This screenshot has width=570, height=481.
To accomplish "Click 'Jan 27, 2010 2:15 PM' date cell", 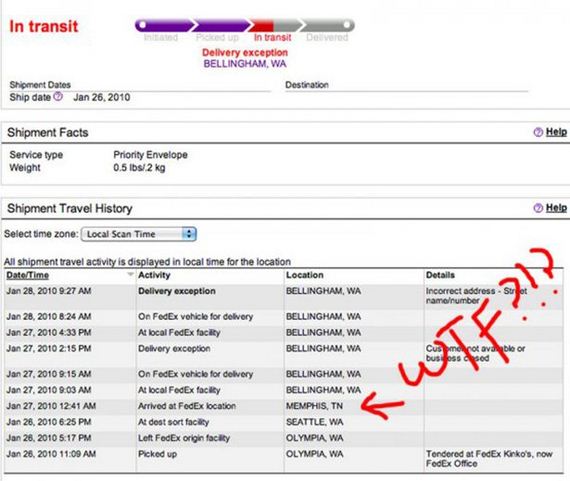I will (x=49, y=348).
